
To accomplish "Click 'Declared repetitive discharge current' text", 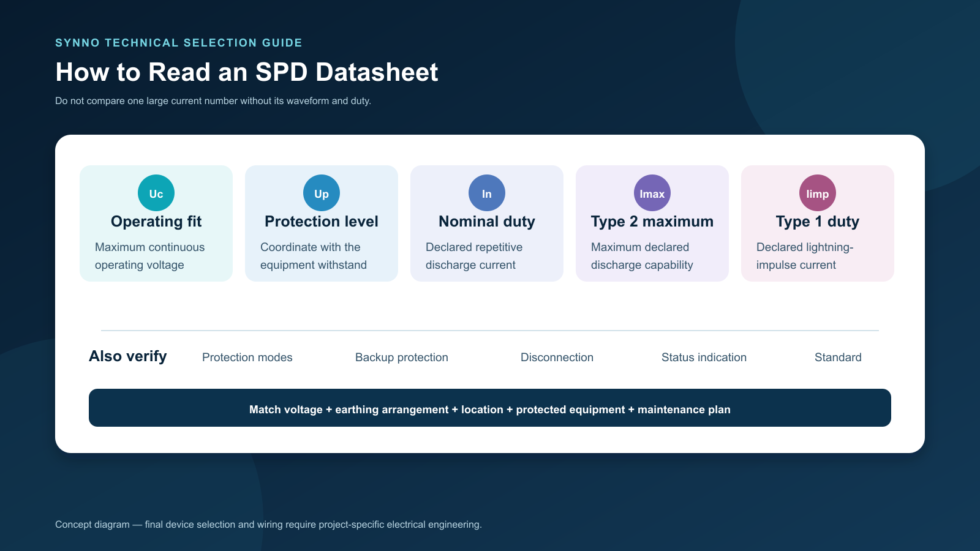I will [x=474, y=256].
